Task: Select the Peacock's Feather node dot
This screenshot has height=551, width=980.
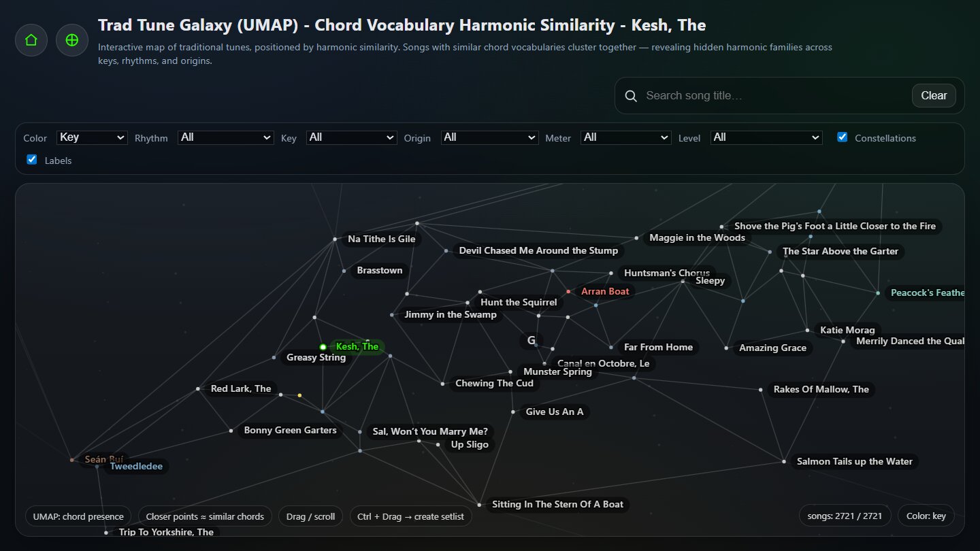Action: coord(878,293)
